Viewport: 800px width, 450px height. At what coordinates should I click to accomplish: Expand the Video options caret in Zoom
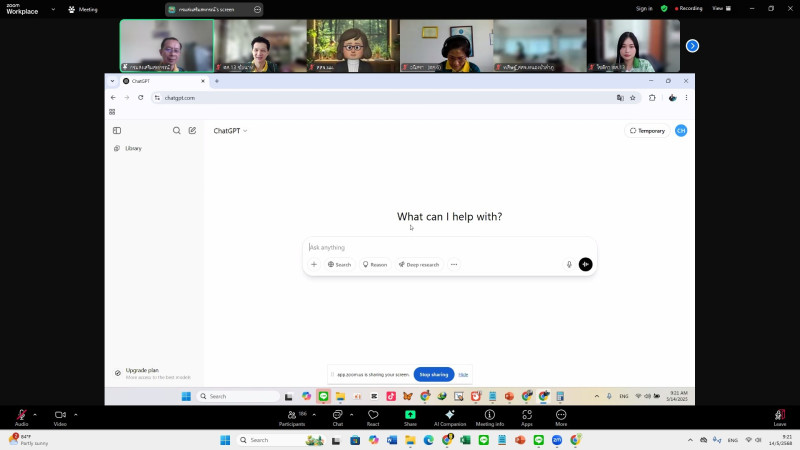point(76,414)
